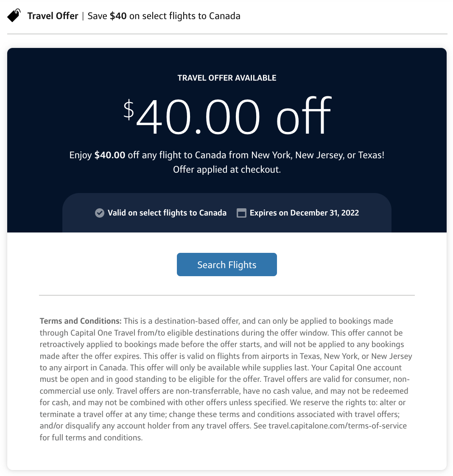This screenshot has height=476, width=453.
Task: Click the Search Flights button
Action: coord(226,264)
